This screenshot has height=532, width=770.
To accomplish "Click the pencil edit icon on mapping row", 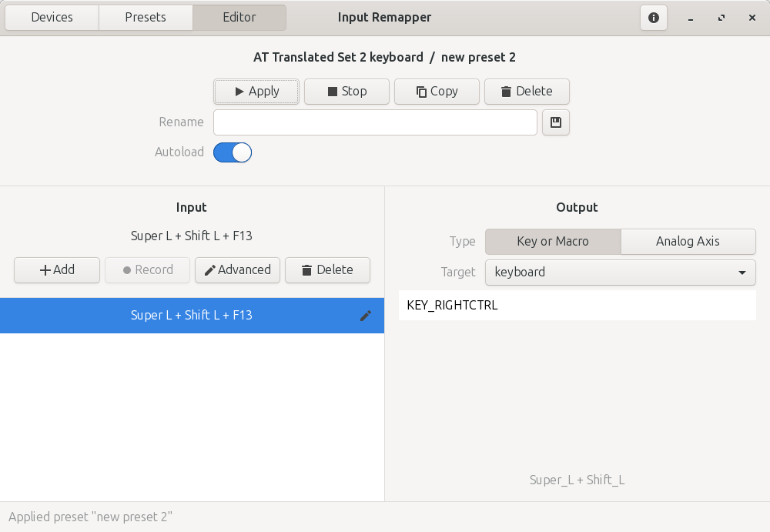I will [x=366, y=316].
